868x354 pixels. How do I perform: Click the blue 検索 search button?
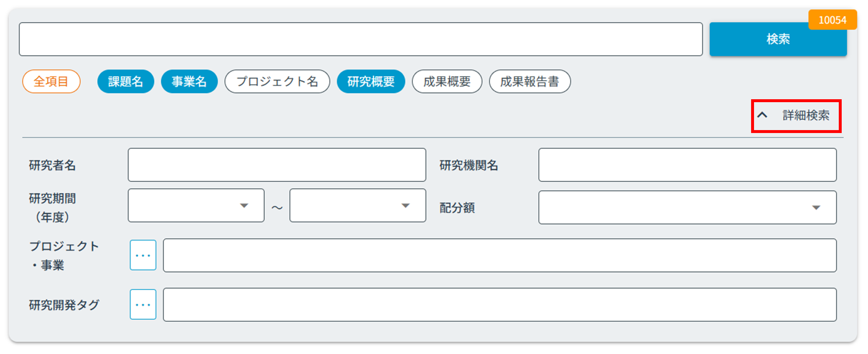click(777, 39)
